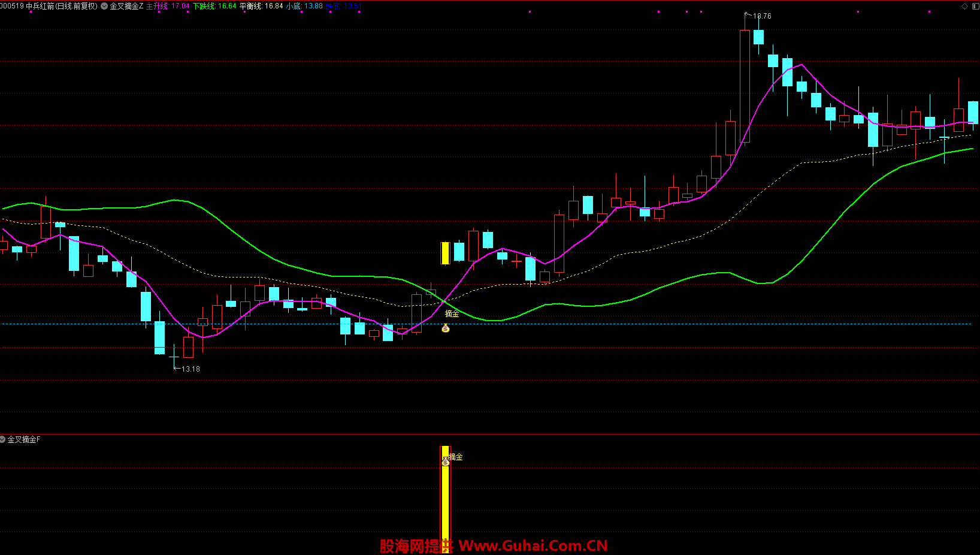This screenshot has width=980, height=555.
Task: Click the 摘金 label in the sub-chart
Action: coord(456,457)
